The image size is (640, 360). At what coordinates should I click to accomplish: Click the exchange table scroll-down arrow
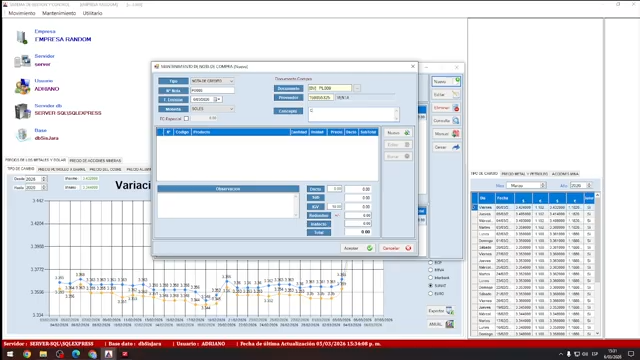coord(598,333)
